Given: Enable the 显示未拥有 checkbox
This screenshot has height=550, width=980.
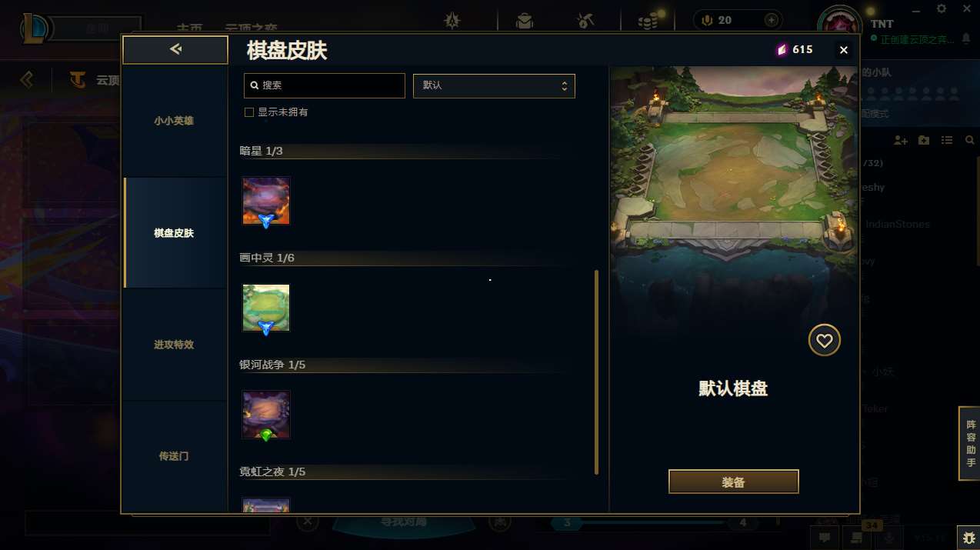Looking at the screenshot, I should tap(249, 112).
